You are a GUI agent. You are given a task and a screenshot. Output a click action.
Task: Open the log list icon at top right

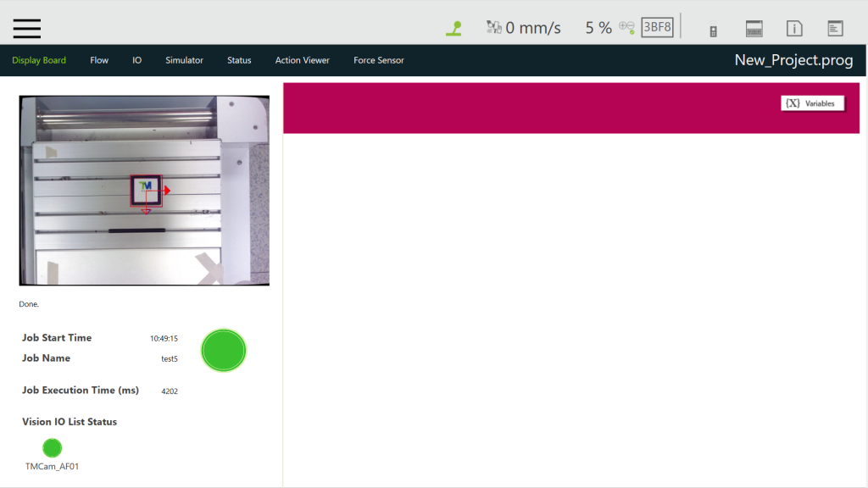tap(835, 29)
